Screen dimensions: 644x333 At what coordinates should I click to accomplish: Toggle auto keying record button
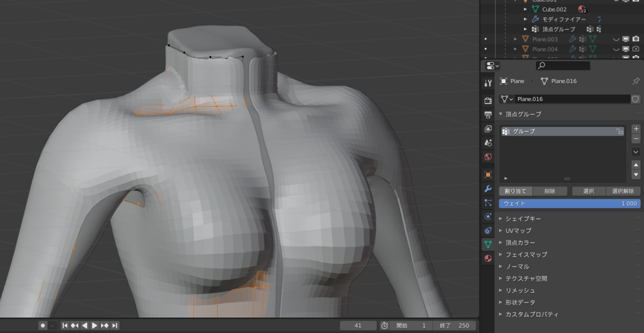[43, 325]
